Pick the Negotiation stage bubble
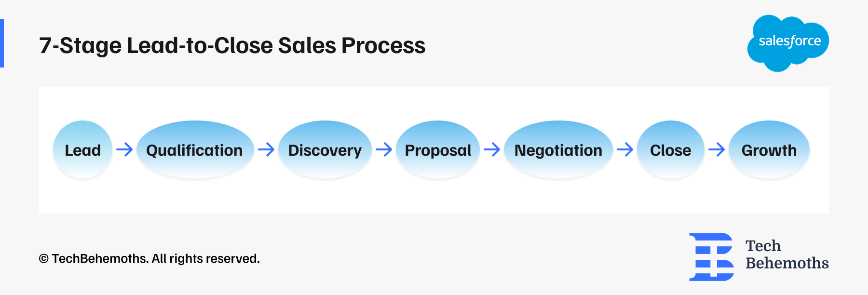This screenshot has width=868, height=295. [558, 150]
